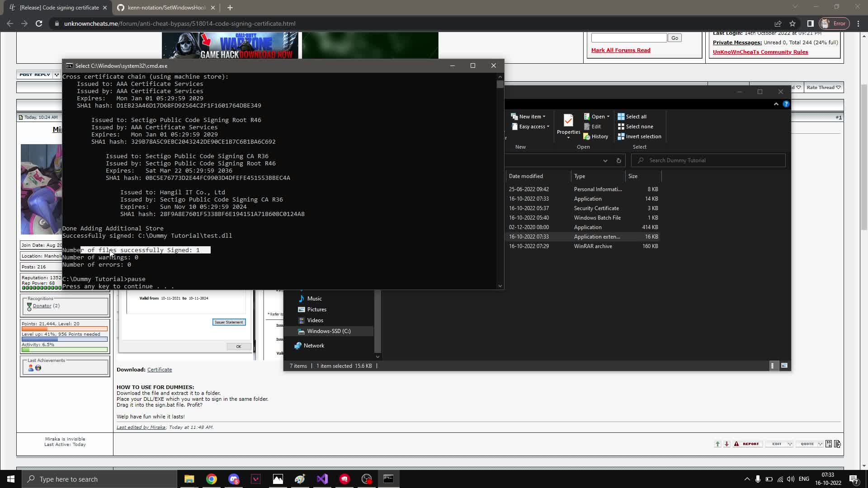This screenshot has height=488, width=868.
Task: Open the Rate Thread dropdown
Action: [x=823, y=87]
